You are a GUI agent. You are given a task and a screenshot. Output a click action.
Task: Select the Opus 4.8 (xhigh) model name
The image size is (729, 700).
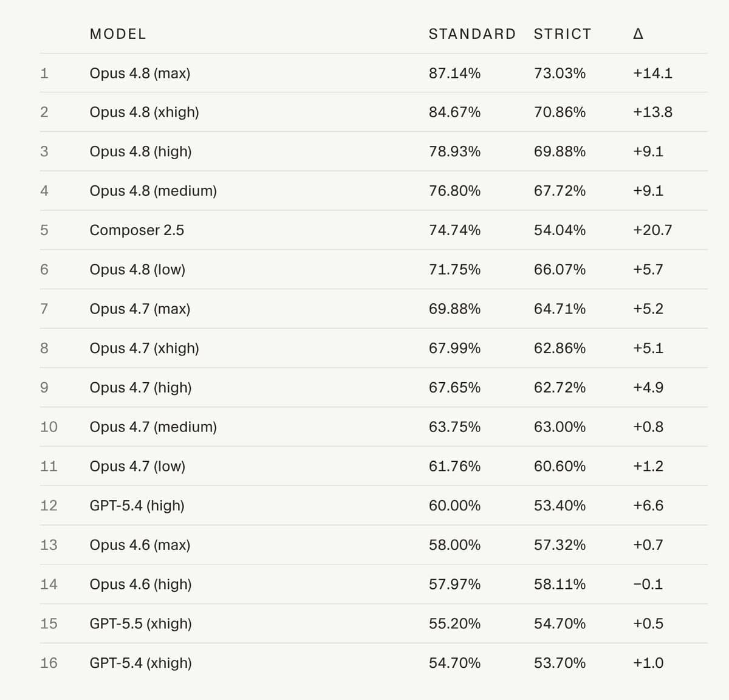click(x=144, y=112)
